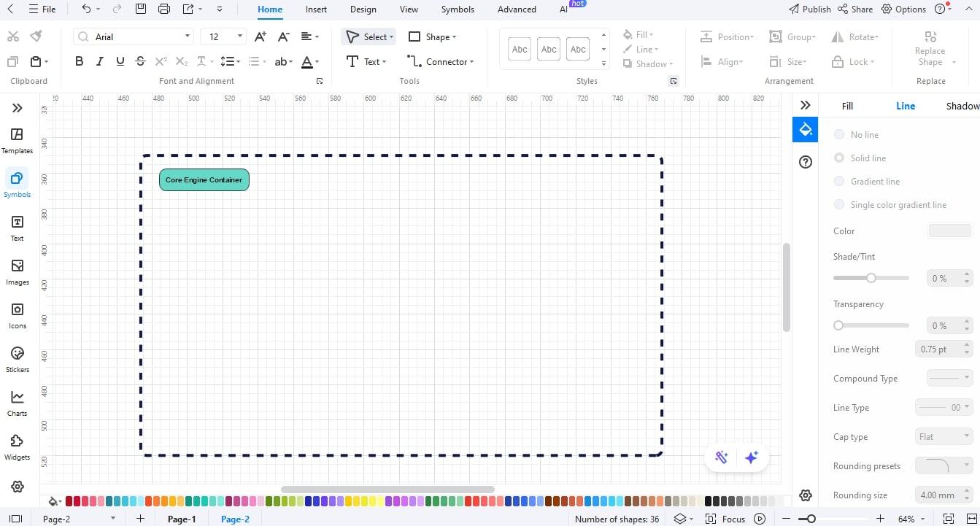Image resolution: width=980 pixels, height=526 pixels.
Task: Add a new page with plus button
Action: pyautogui.click(x=140, y=519)
